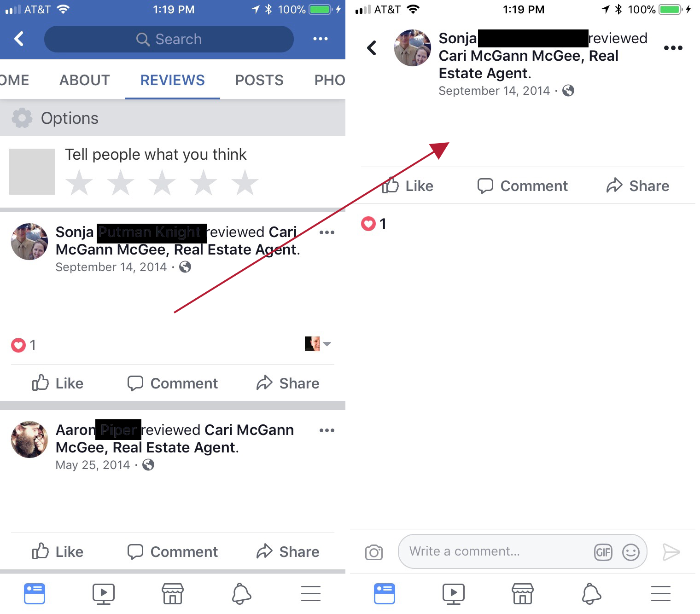The height and width of the screenshot is (614, 700).
Task: Open three-dot menu in blue header bar
Action: click(321, 39)
